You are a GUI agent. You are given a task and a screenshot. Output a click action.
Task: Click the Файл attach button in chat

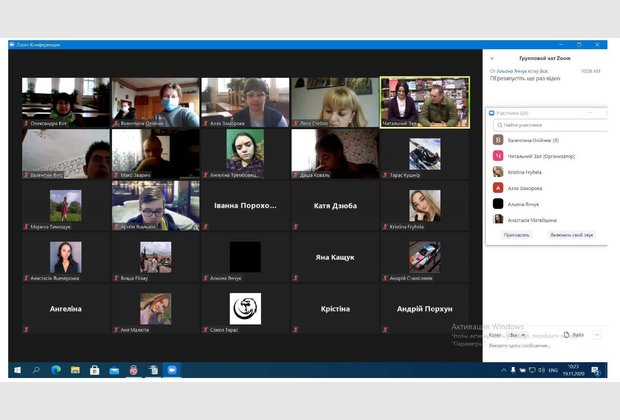tap(574, 335)
